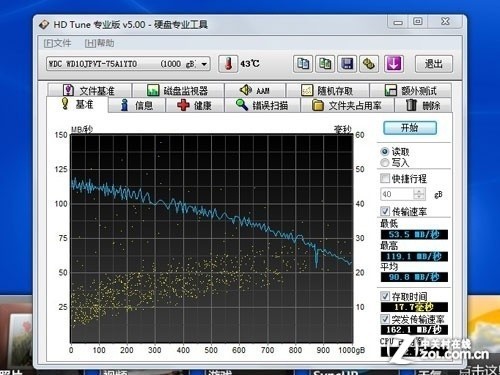The image size is (500, 375).
Task: Open the AAM tab
Action: tap(255, 90)
